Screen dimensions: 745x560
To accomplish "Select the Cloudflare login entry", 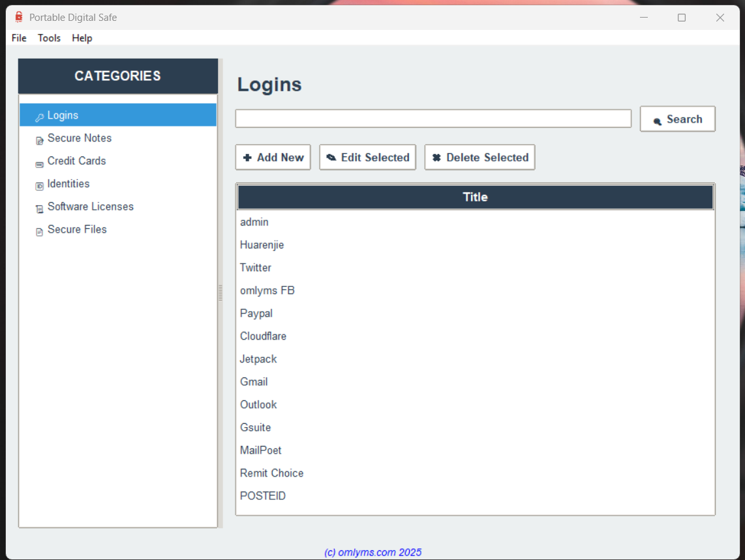I will point(263,336).
